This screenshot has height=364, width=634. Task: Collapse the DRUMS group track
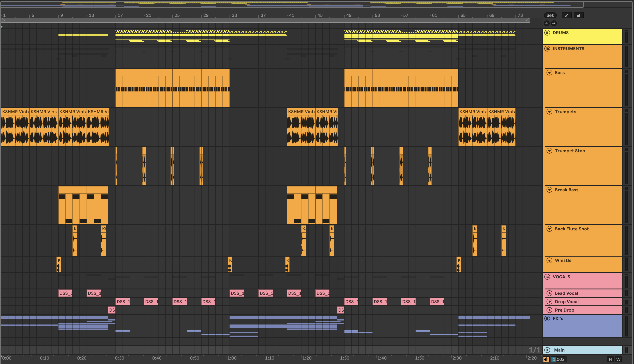pyautogui.click(x=547, y=32)
